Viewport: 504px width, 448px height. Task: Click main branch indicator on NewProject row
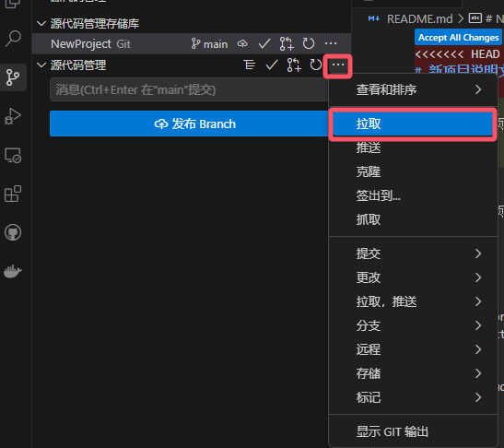tap(209, 43)
